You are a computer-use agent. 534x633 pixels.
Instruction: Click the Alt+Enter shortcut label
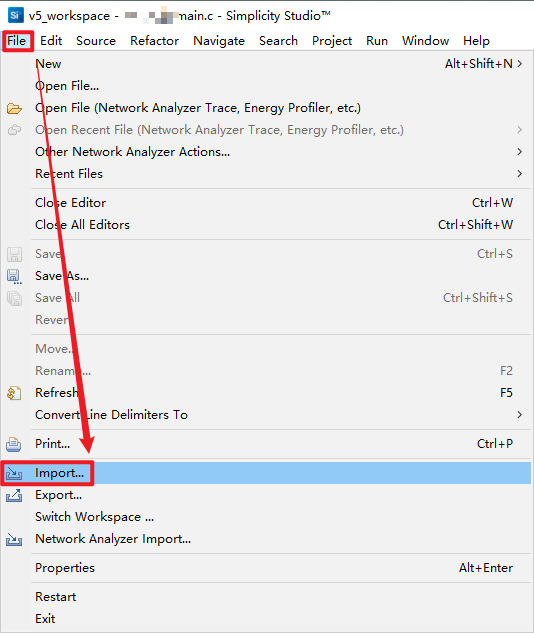(x=486, y=568)
